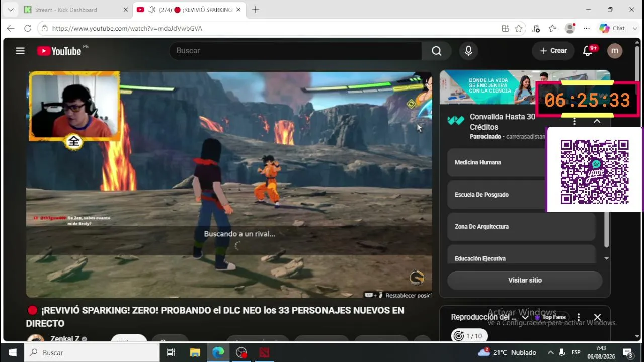The width and height of the screenshot is (644, 362).
Task: Close the playlist panel
Action: pos(597,317)
